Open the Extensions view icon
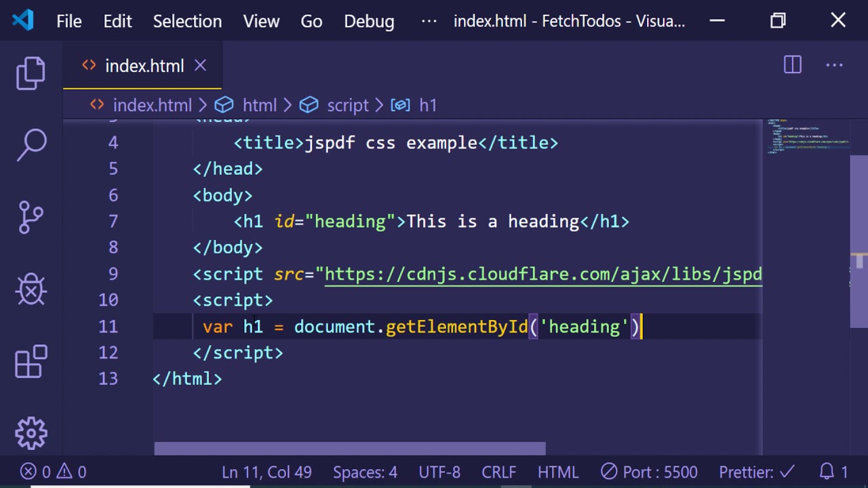This screenshot has width=868, height=488. [31, 362]
